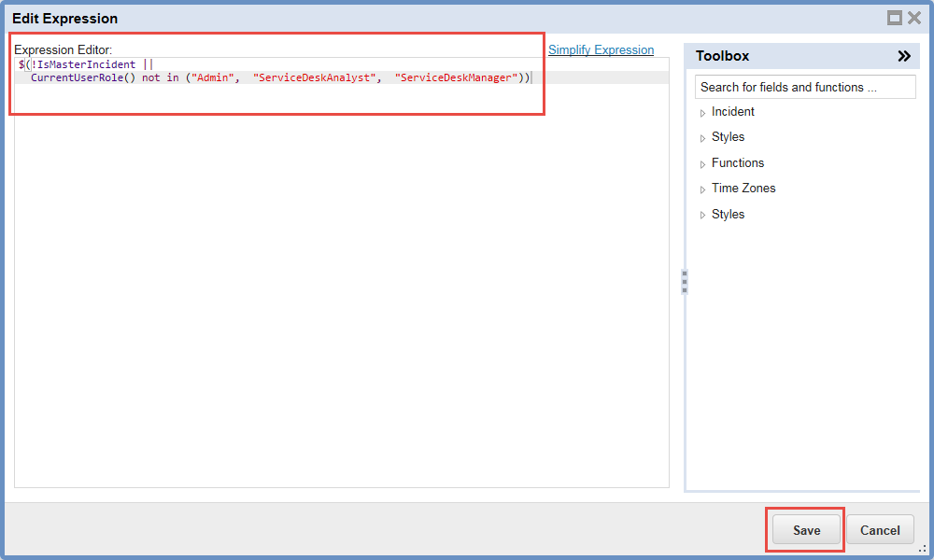This screenshot has height=560, width=934.
Task: Select the Functions label in Toolbox
Action: 737,163
